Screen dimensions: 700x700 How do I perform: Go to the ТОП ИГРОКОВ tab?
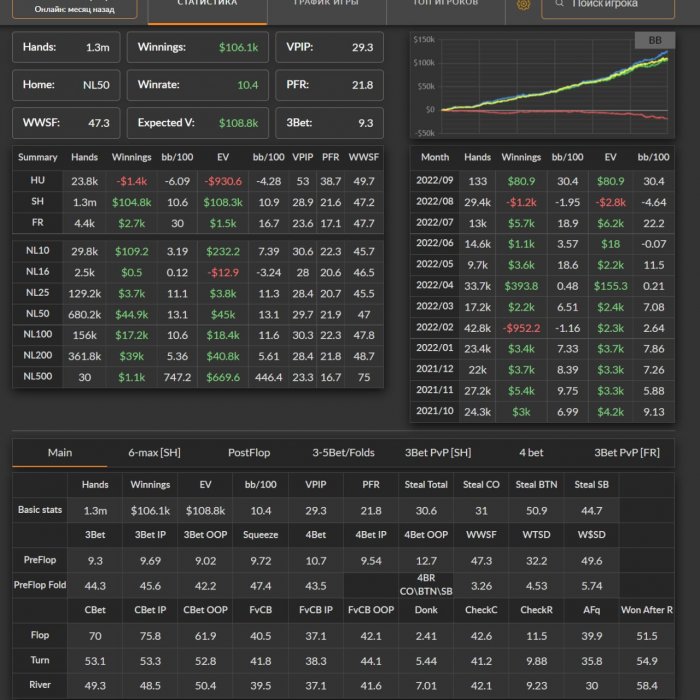tap(446, 5)
